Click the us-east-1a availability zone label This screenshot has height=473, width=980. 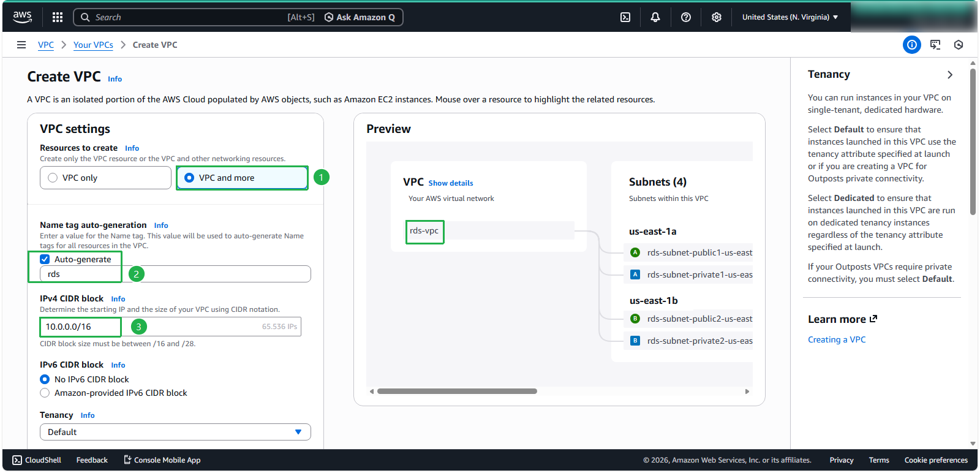[x=653, y=232]
